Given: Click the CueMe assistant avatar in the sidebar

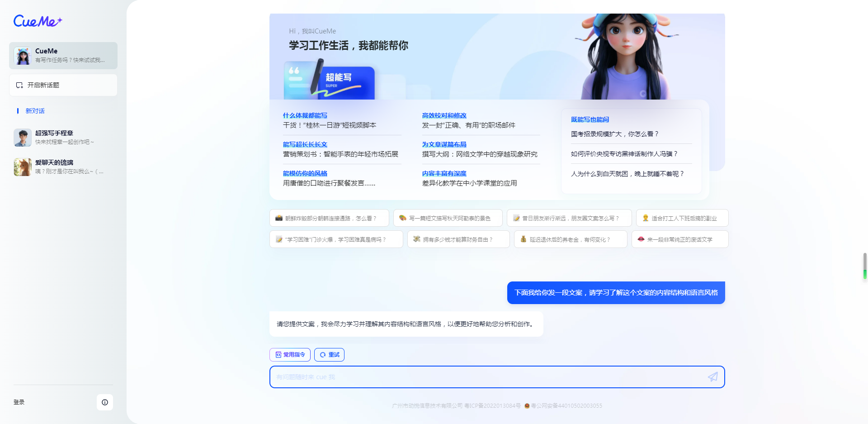Looking at the screenshot, I should 23,55.
